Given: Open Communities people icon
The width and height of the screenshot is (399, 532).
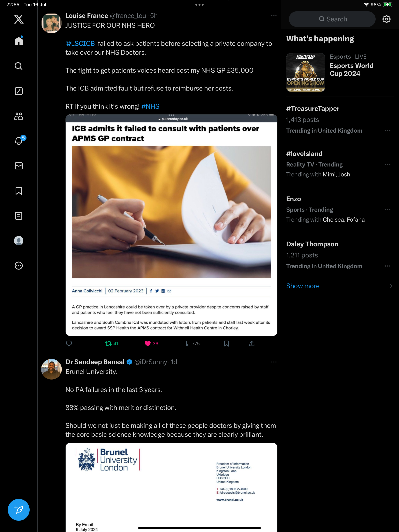Looking at the screenshot, I should pos(19,116).
